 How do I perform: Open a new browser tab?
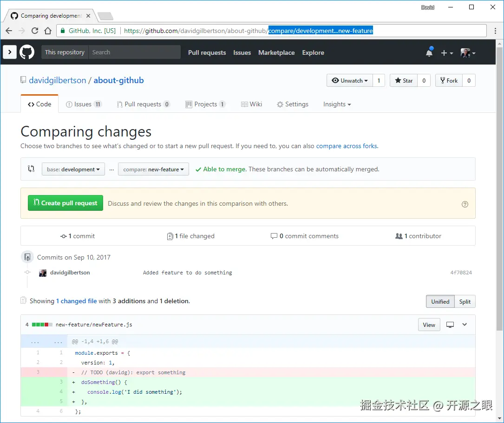pyautogui.click(x=105, y=16)
